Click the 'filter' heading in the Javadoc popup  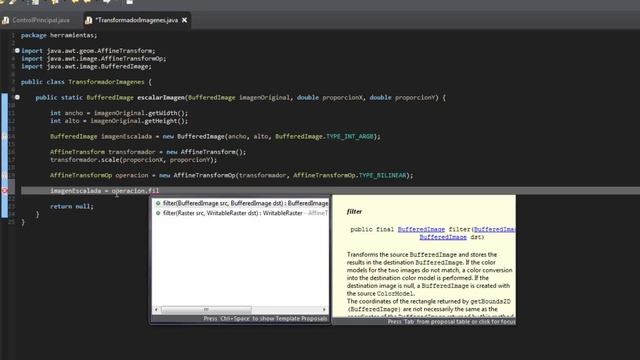(x=354, y=211)
